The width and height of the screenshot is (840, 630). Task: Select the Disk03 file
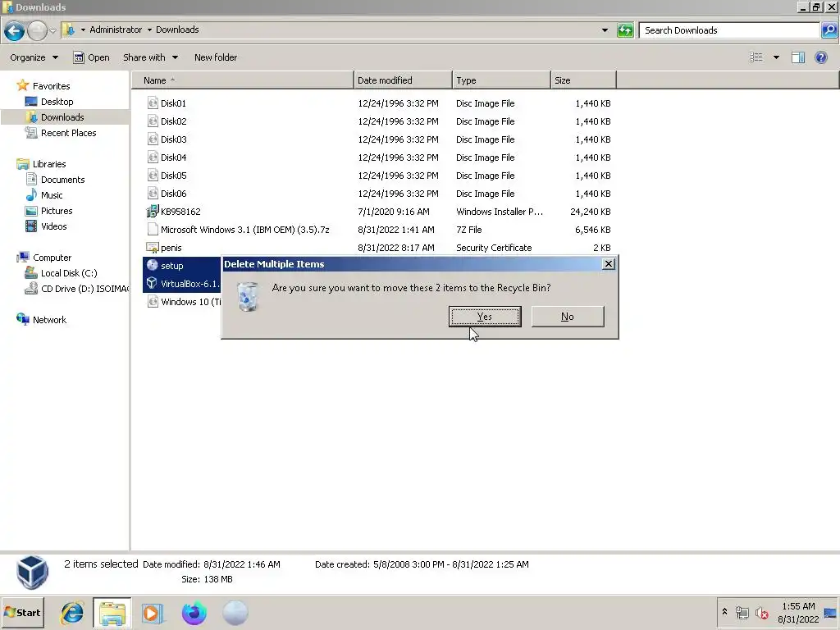(166, 139)
